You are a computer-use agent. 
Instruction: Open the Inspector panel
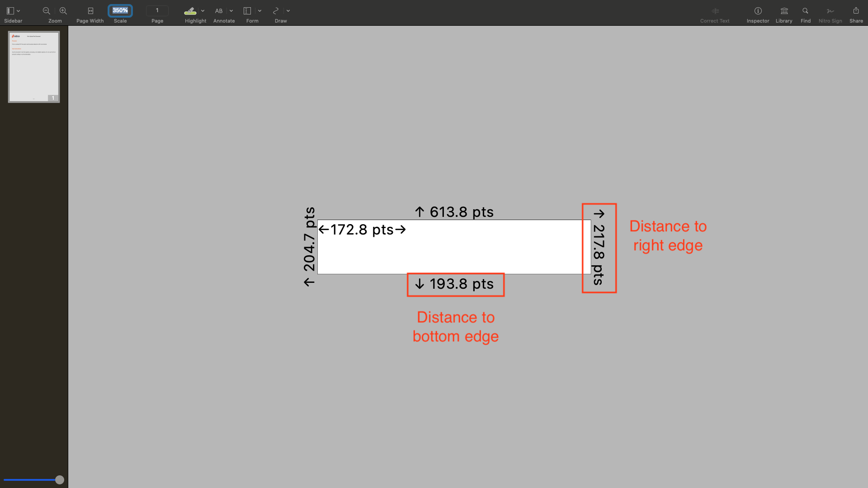[x=758, y=11]
